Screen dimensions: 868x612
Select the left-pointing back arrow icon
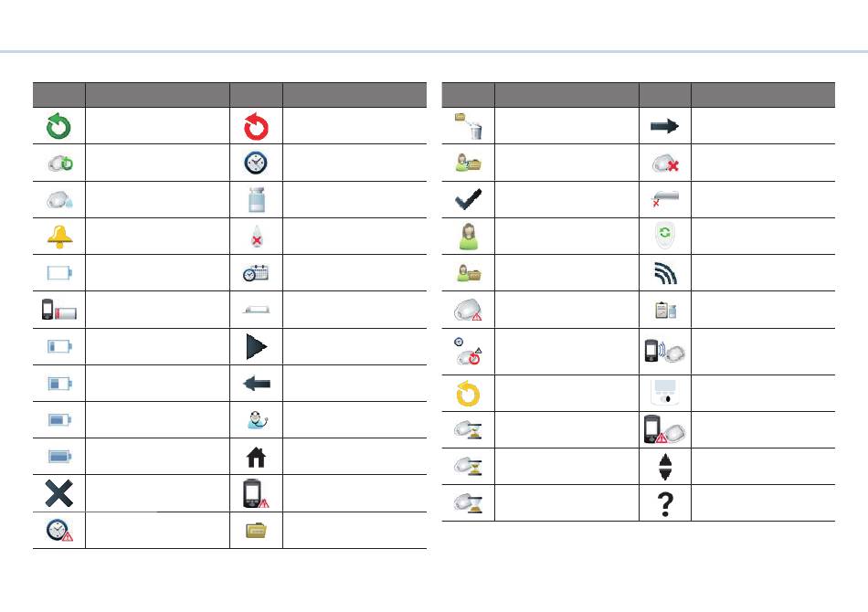[x=257, y=384]
